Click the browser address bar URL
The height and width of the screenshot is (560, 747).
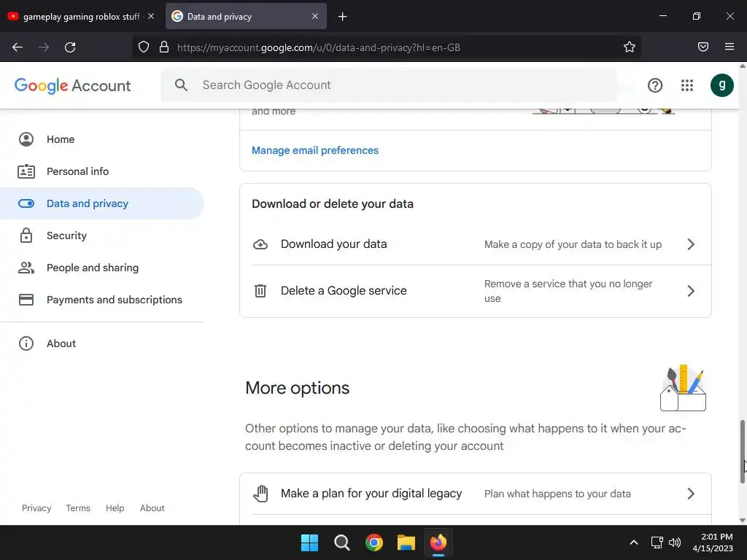tap(318, 47)
